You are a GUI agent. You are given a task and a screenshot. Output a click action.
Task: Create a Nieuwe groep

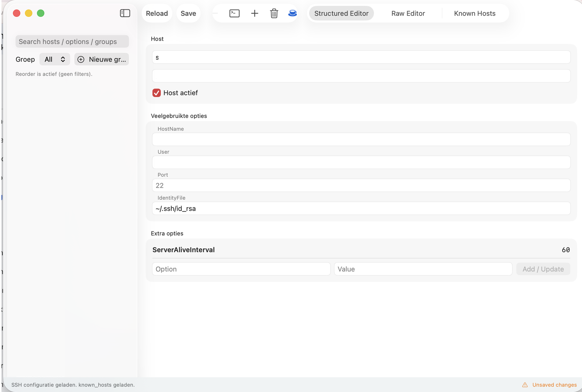point(102,59)
